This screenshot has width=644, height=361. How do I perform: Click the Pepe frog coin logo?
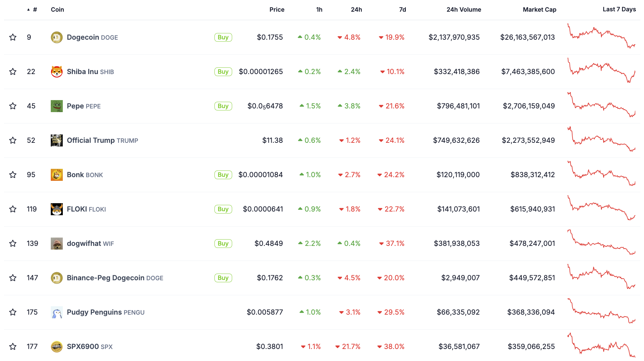click(56, 106)
